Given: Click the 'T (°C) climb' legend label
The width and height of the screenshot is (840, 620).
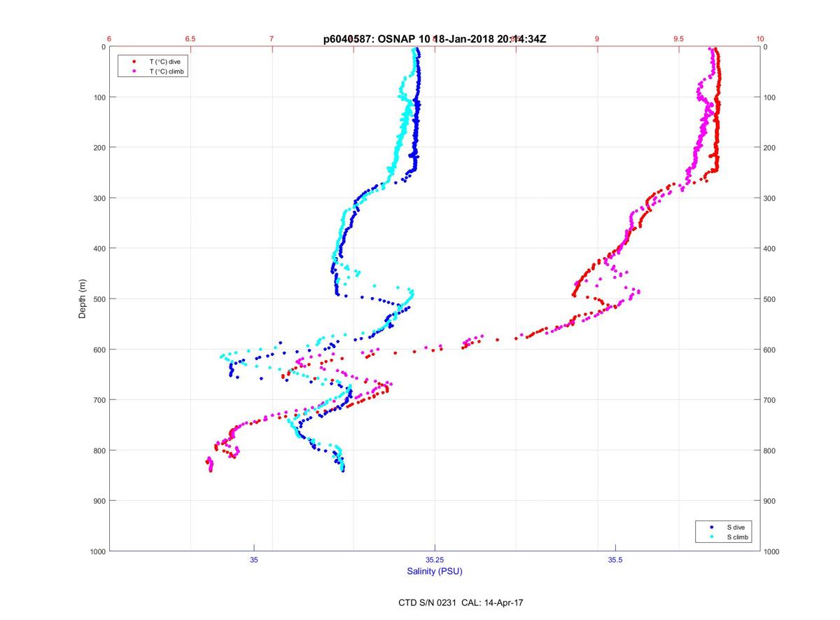Looking at the screenshot, I should (167, 71).
